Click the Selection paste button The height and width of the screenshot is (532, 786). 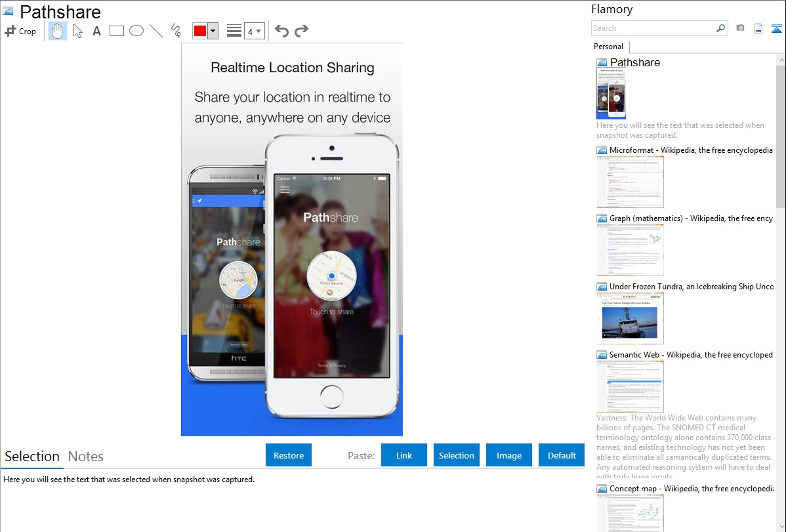(x=457, y=455)
